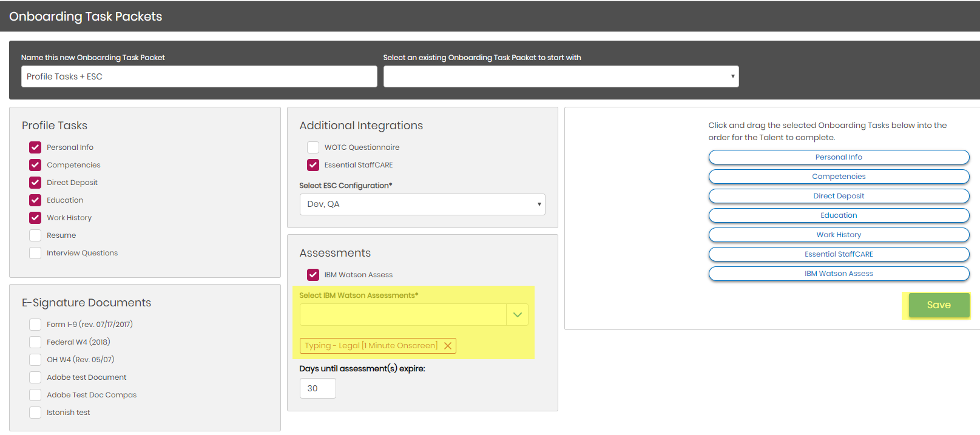Enable the Interview Questions checkbox
Screen dimensions: 980x435
(35, 253)
